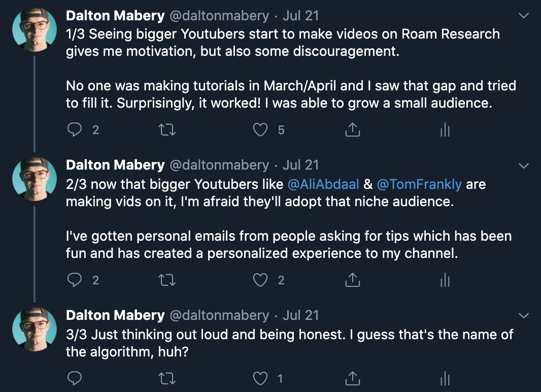Screen dimensions: 541x392
Task: Like the 2/3 tweet
Action: [x=260, y=280]
